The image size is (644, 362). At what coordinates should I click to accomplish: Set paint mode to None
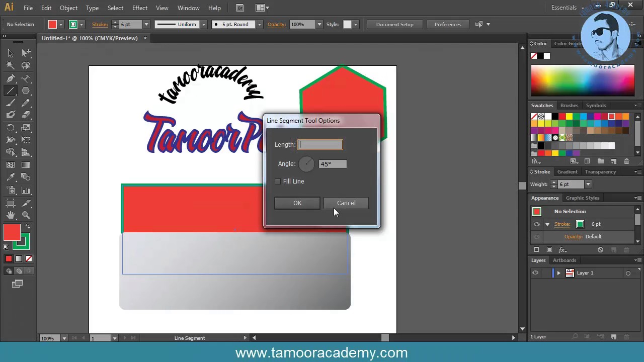click(x=29, y=259)
